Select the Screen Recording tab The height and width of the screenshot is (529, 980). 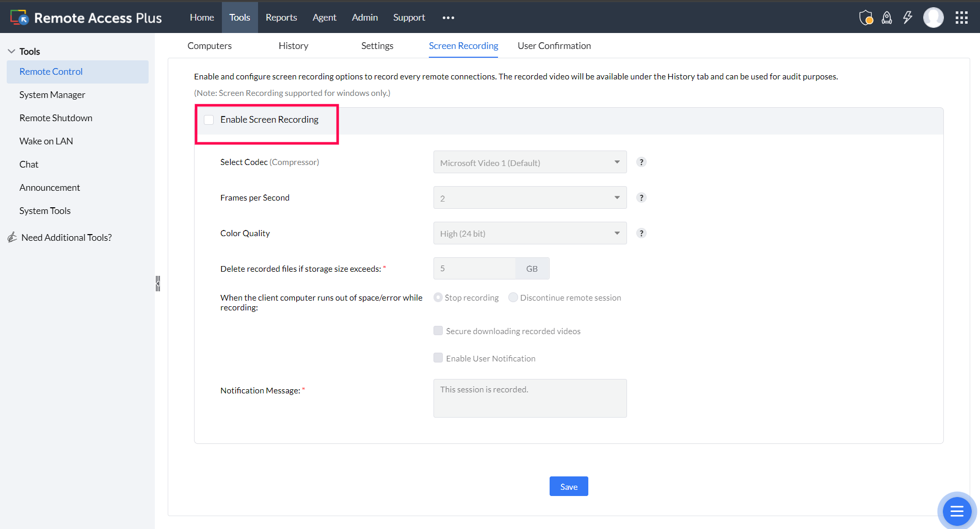pos(463,46)
